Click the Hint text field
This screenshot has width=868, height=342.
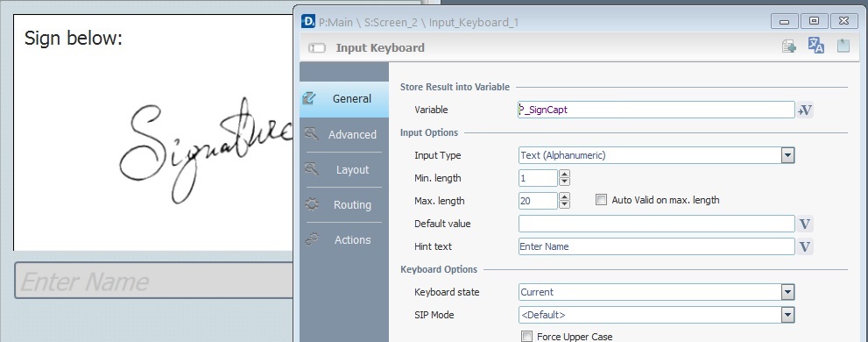656,246
